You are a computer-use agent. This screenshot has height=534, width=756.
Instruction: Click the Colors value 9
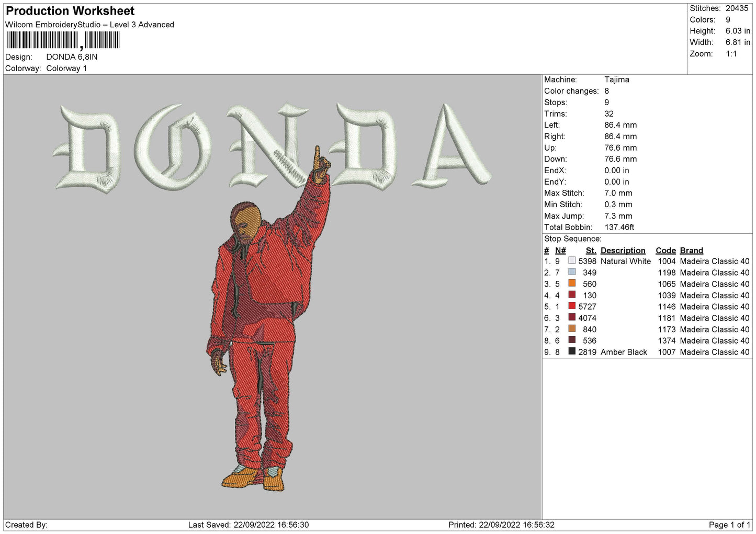click(x=728, y=20)
